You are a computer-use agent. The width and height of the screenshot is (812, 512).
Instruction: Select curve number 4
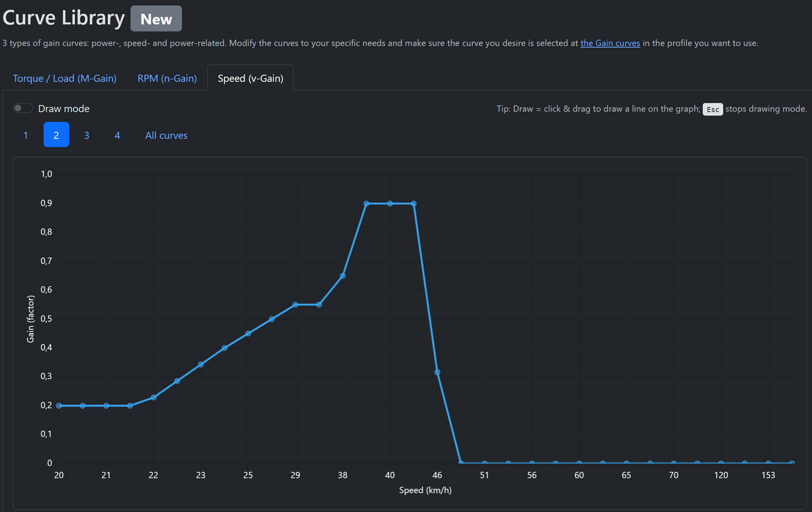click(x=117, y=135)
